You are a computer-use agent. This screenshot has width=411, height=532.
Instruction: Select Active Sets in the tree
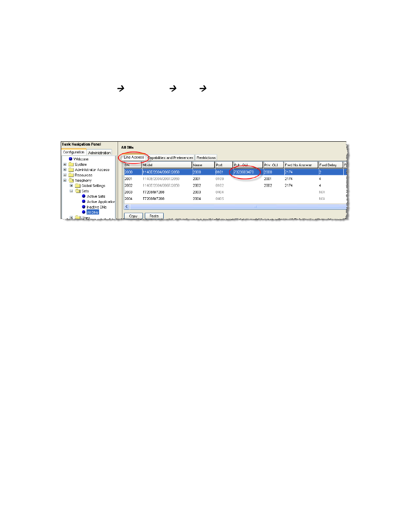click(x=96, y=196)
